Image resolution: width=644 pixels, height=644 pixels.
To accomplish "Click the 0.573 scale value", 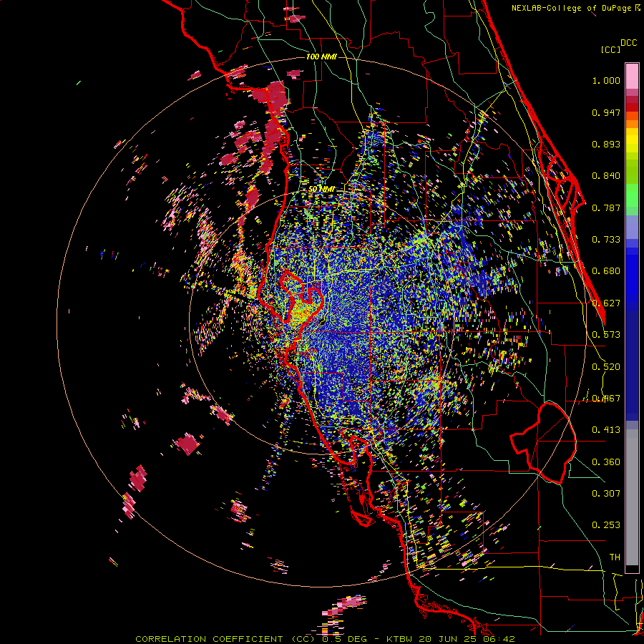I will (x=606, y=335).
